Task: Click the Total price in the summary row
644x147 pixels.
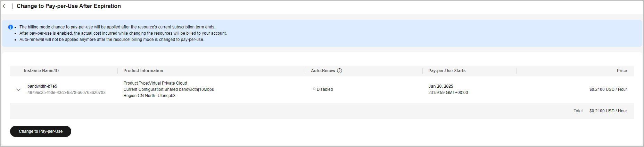Action: pyautogui.click(x=608, y=111)
